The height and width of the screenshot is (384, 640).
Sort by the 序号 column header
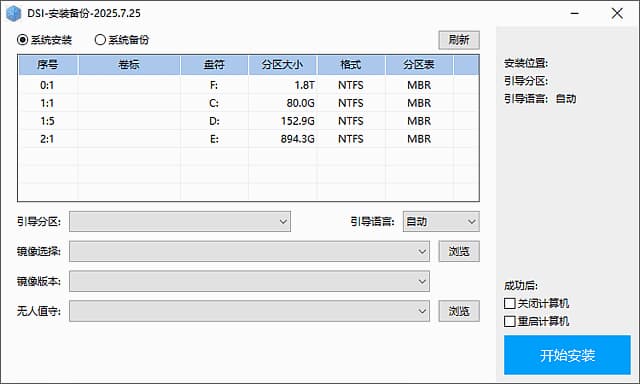[48, 65]
